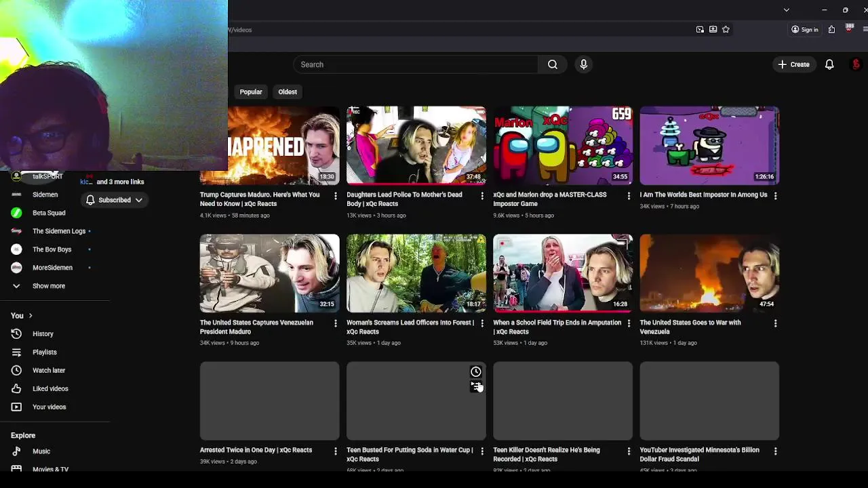Image resolution: width=868 pixels, height=488 pixels.
Task: Open options menu for Daughters Lead Police video
Action: 482,196
